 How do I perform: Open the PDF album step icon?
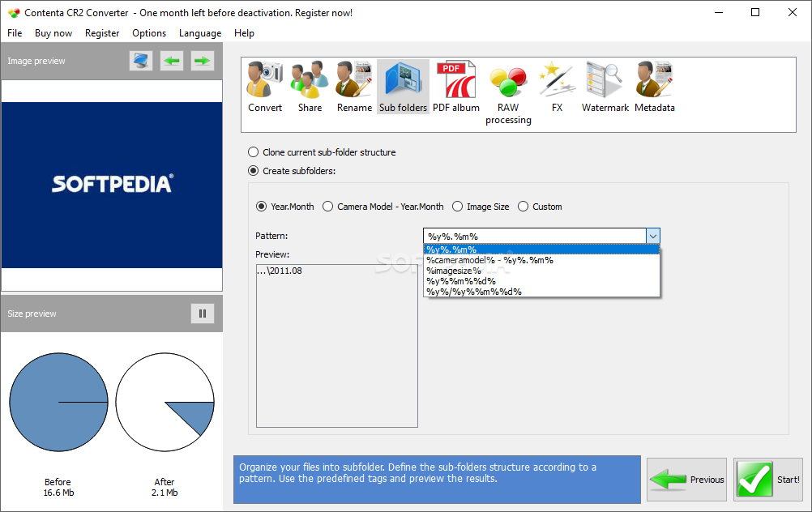click(x=455, y=87)
